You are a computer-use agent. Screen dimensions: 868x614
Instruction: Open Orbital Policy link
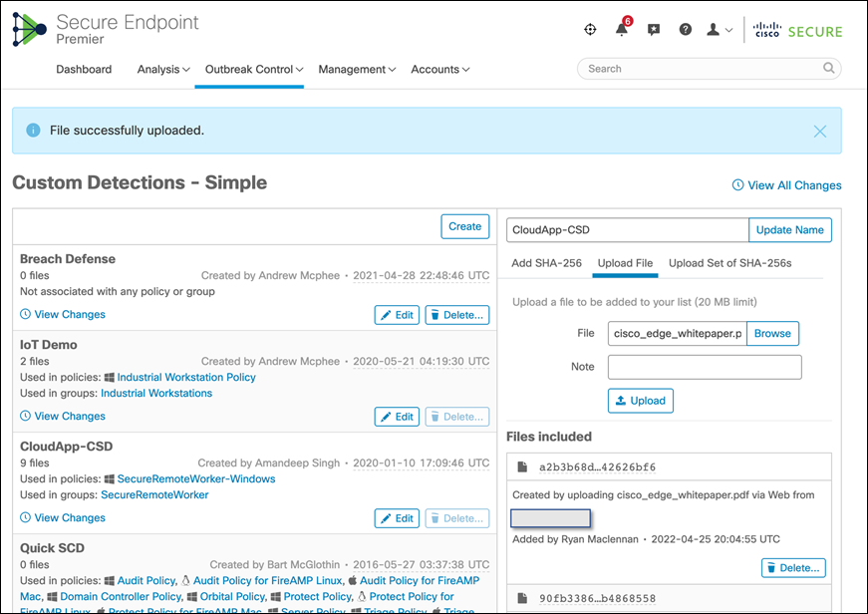tap(233, 597)
